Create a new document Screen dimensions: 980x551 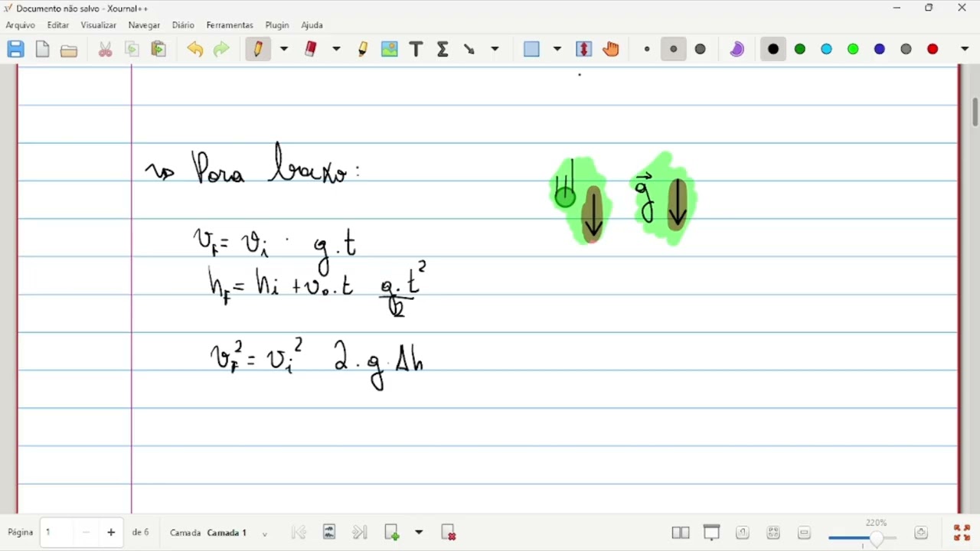click(x=43, y=50)
